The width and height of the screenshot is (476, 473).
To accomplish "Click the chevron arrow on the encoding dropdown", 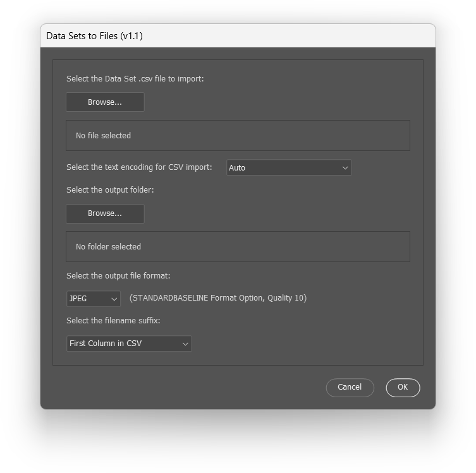I will coord(345,168).
